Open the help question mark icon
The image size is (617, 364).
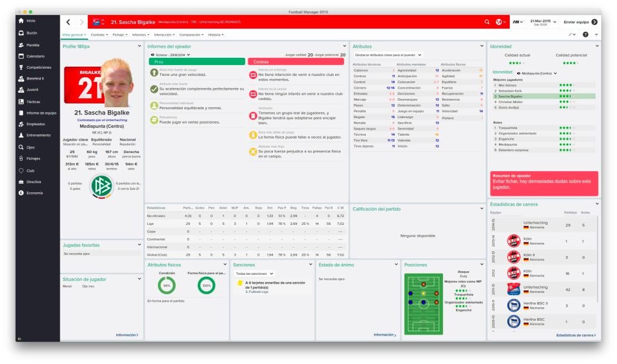coord(586,34)
